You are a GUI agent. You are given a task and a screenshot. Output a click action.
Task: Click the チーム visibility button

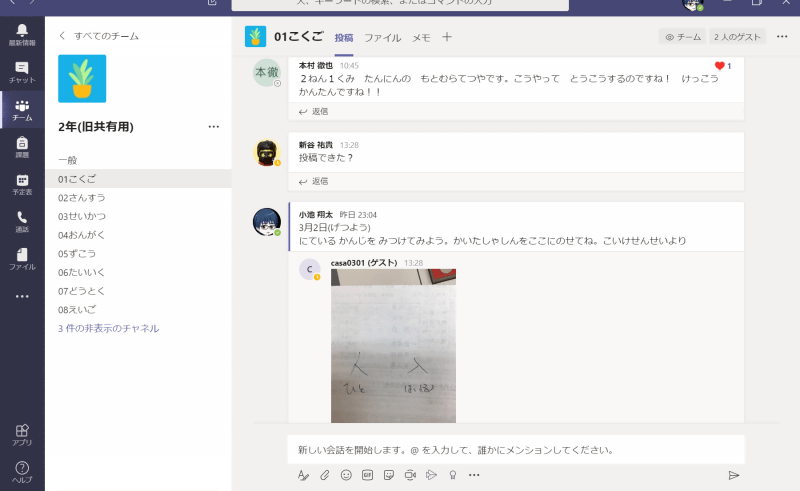click(x=683, y=37)
